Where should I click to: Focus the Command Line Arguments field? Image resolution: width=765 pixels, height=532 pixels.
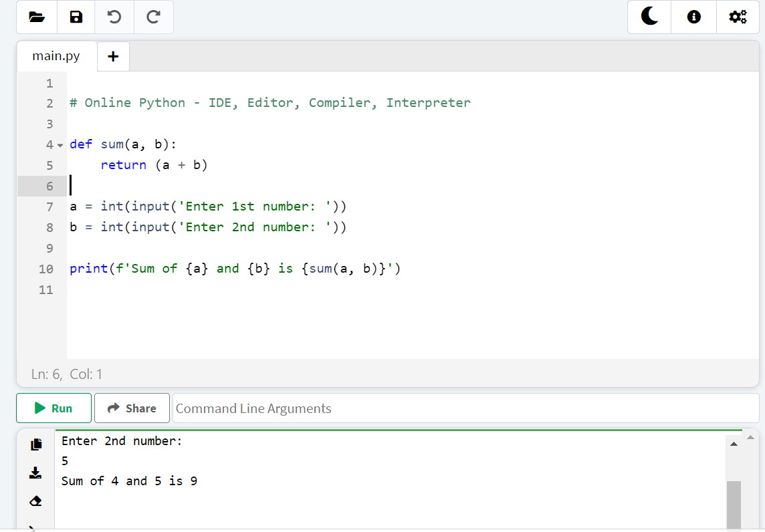pos(465,408)
